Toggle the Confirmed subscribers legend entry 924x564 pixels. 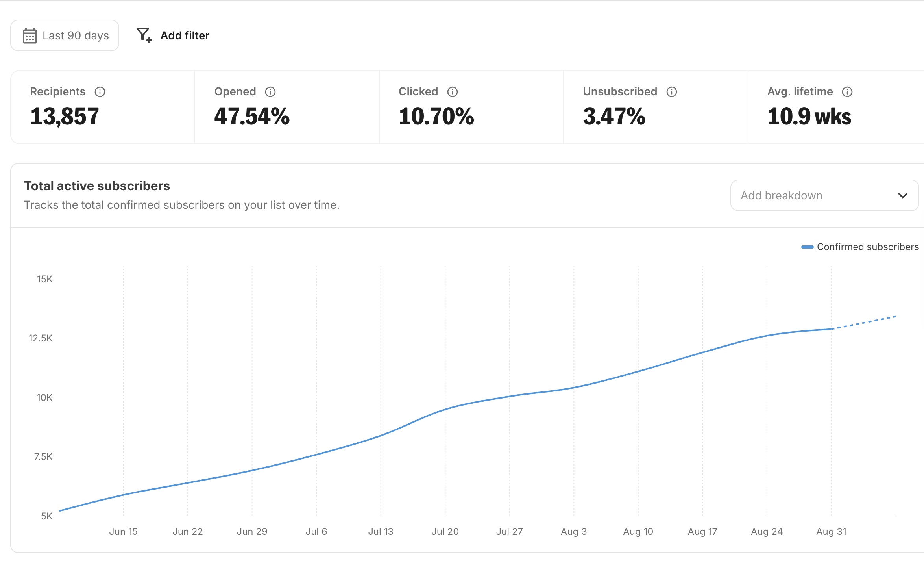[860, 247]
